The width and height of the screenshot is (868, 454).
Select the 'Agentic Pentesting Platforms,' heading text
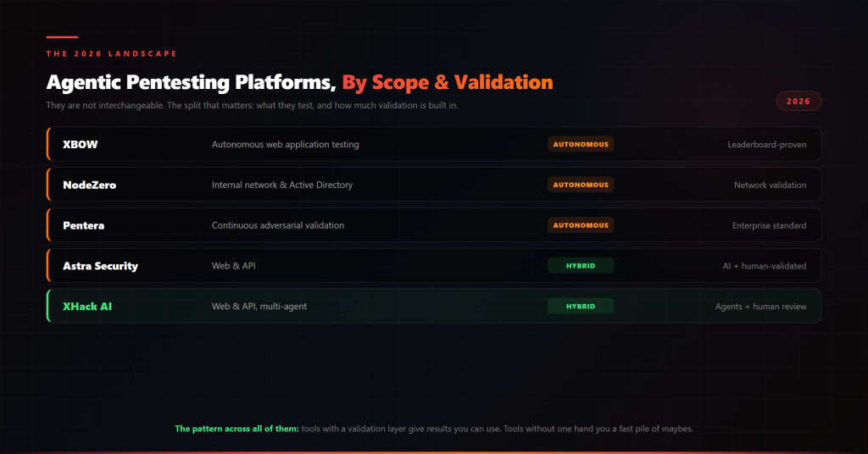192,82
